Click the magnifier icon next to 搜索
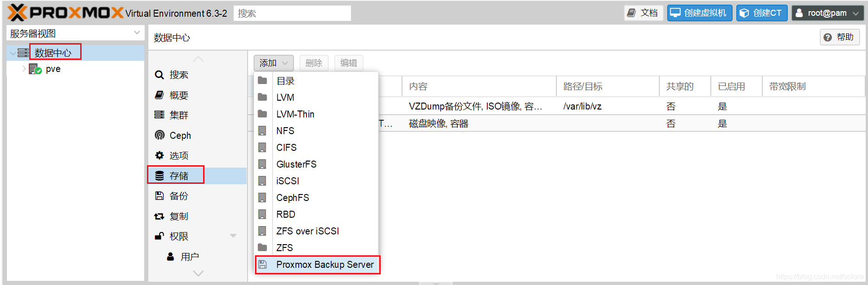This screenshot has width=868, height=285. [160, 75]
